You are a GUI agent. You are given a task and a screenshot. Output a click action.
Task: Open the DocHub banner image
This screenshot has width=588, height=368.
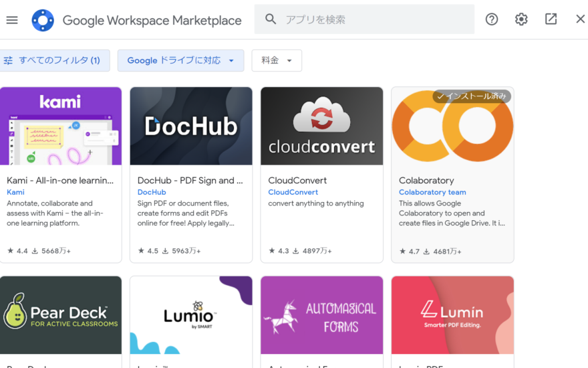tap(191, 126)
